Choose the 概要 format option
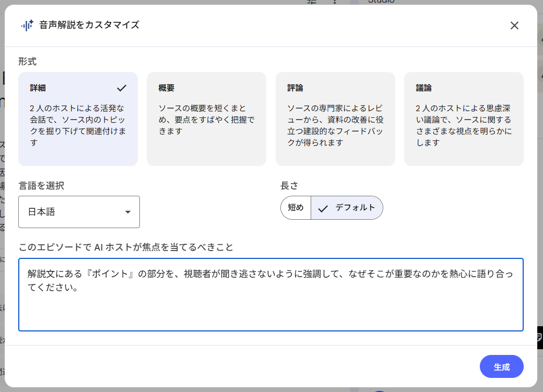The image size is (543, 392). [206, 119]
